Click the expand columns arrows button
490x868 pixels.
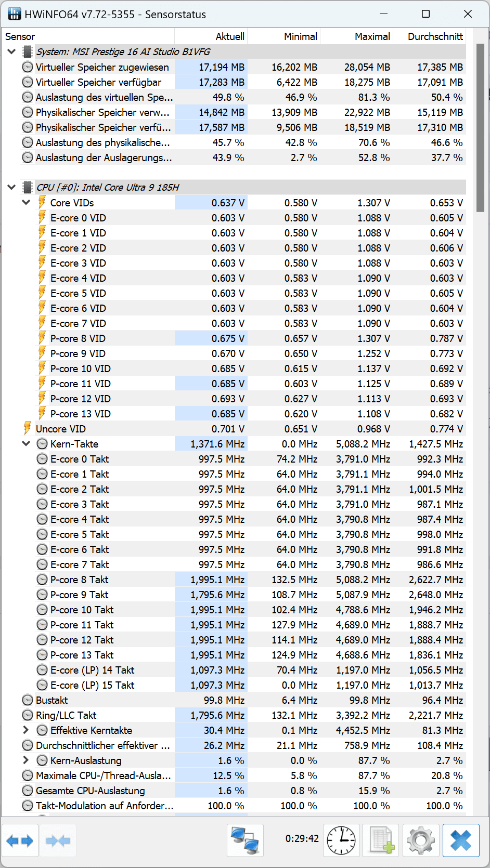[x=20, y=840]
